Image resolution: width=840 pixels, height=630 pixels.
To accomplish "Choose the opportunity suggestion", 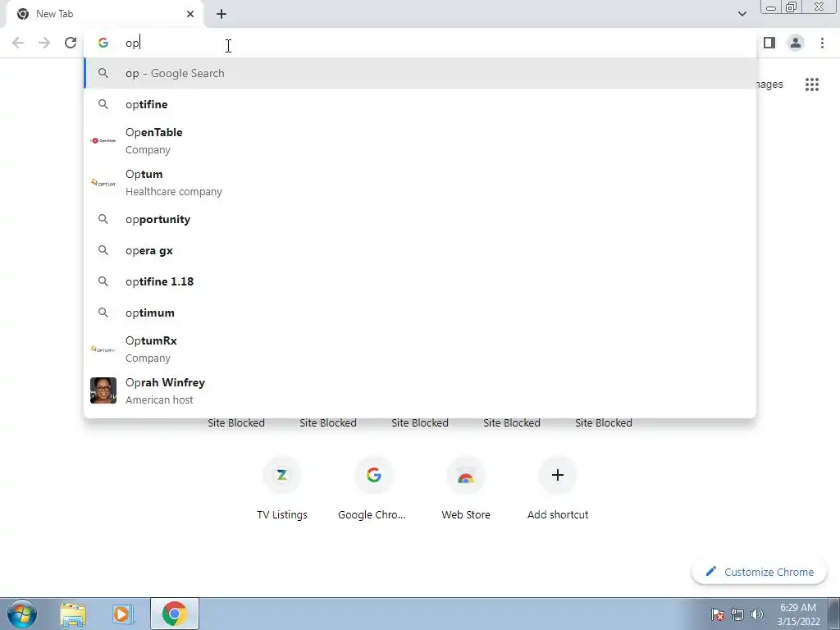I will coord(420,220).
